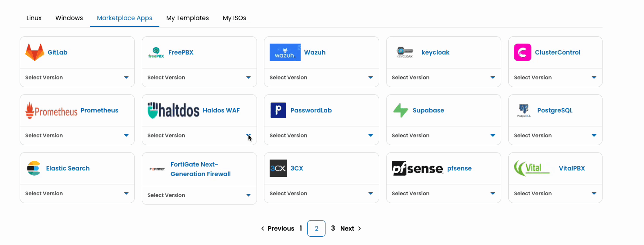This screenshot has height=245, width=644.
Task: Go back with the Previous chevron icon
Action: [263, 228]
